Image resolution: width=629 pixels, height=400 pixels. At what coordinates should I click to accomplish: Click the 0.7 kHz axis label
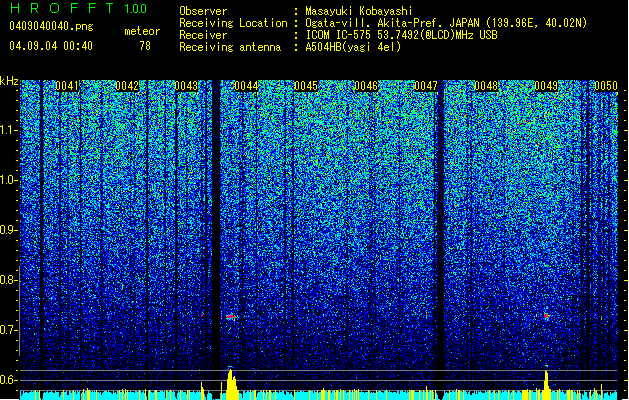point(8,330)
